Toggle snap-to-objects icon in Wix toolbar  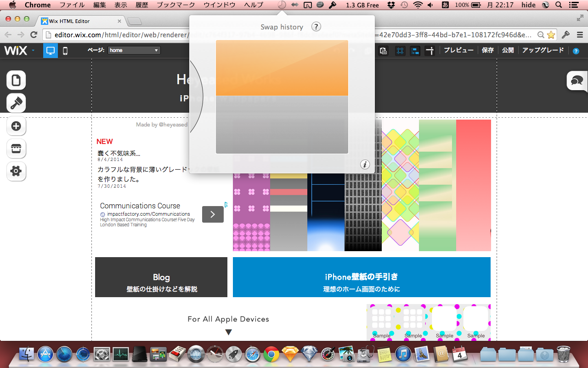tap(415, 51)
